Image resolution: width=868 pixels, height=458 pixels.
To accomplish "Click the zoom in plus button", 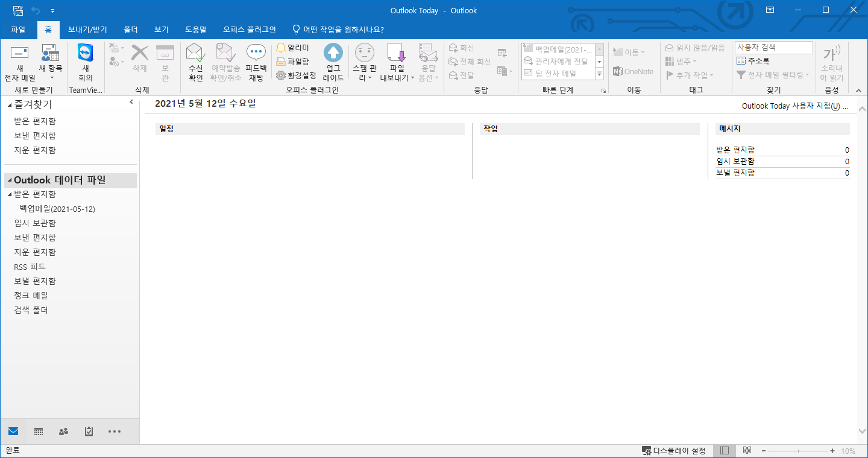I will [x=832, y=451].
